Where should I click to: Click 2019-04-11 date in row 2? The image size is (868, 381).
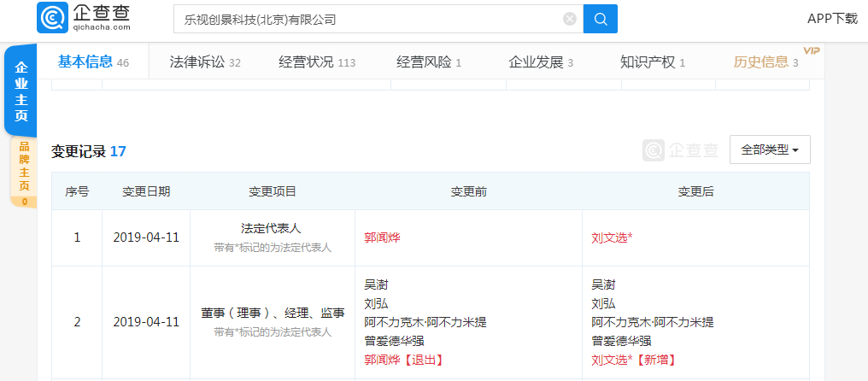point(146,322)
